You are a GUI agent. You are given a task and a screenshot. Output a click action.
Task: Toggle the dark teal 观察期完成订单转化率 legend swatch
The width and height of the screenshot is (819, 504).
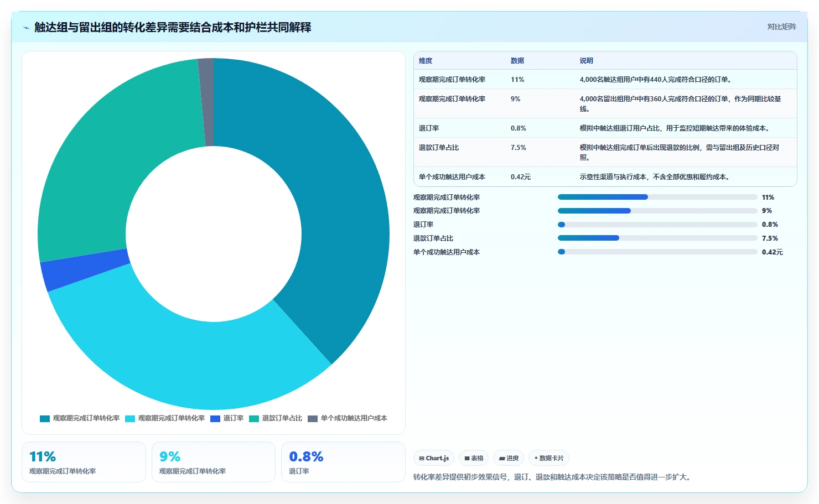pyautogui.click(x=45, y=418)
